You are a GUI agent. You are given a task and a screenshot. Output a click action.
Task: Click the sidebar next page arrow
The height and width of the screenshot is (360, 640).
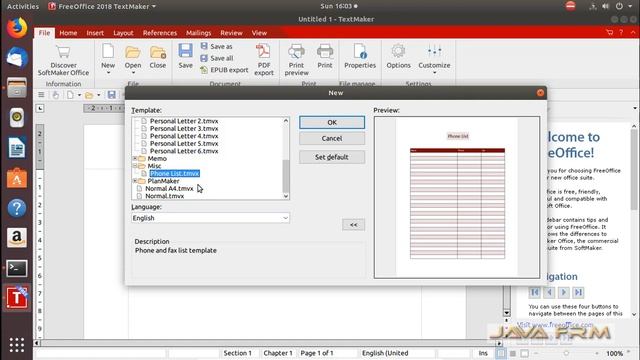click(564, 292)
